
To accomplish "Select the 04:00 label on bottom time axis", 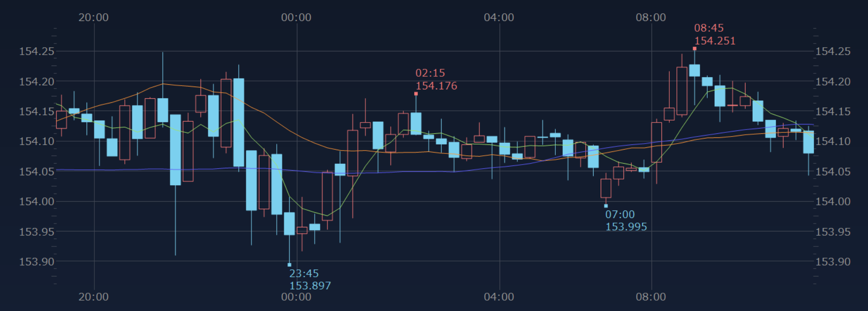I will point(499,297).
